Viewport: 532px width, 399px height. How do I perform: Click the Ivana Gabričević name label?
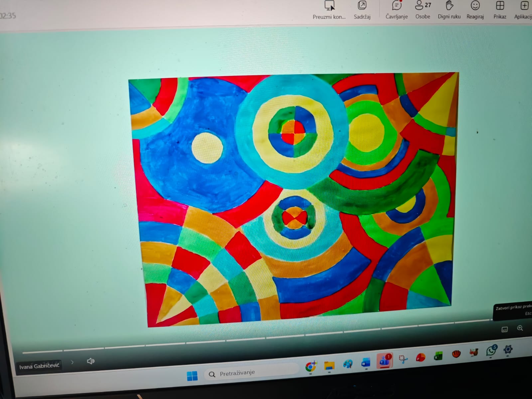pos(39,366)
